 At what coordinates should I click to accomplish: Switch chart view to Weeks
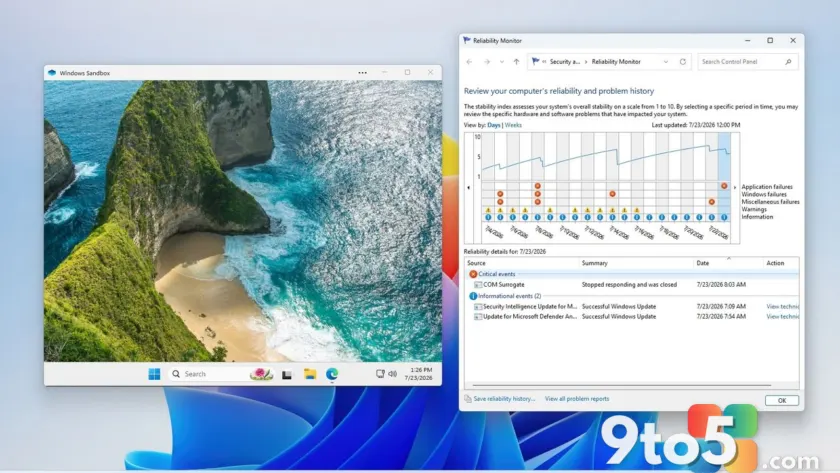pos(513,125)
